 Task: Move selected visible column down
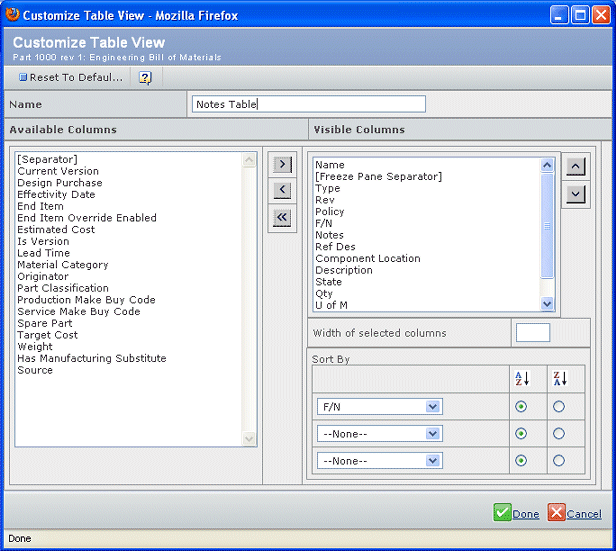(575, 194)
